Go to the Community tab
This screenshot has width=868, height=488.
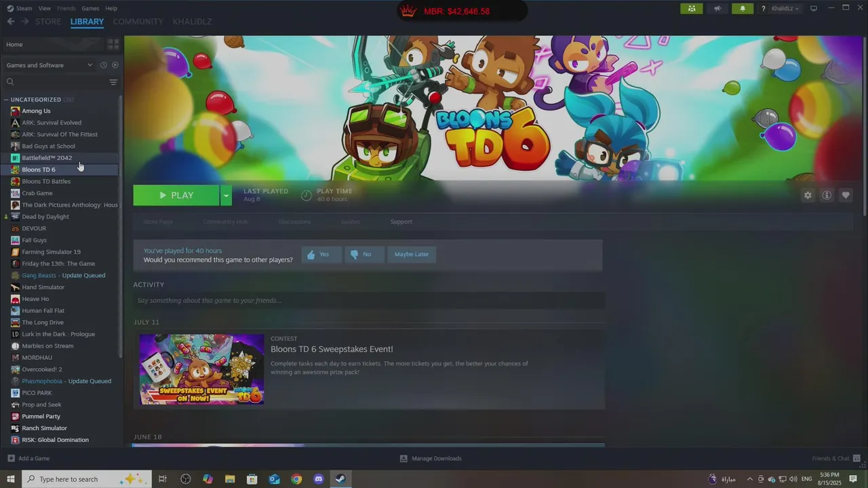(x=138, y=22)
